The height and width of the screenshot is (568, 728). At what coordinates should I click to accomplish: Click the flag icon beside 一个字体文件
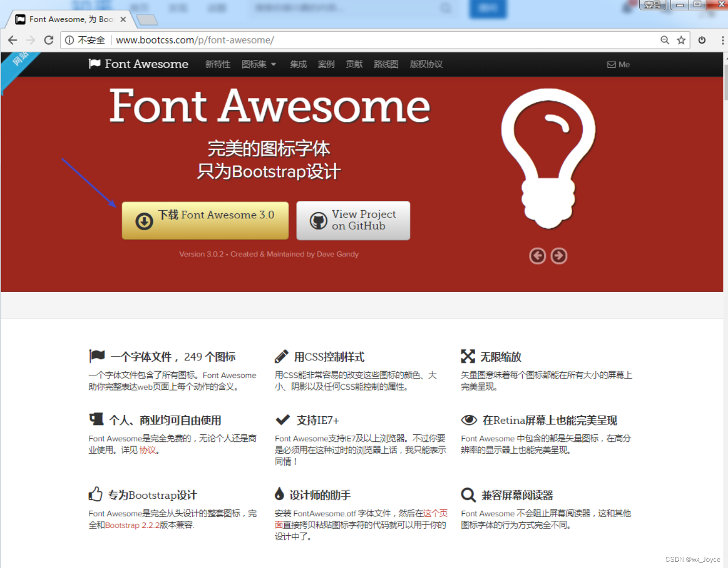click(97, 356)
